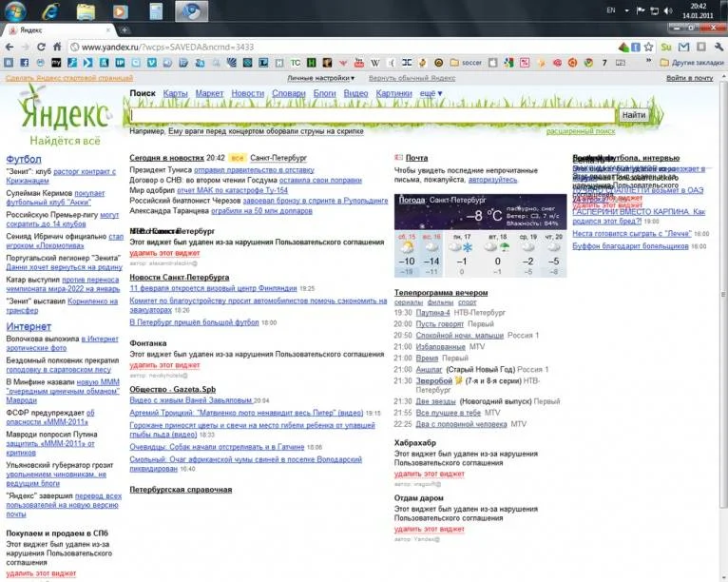Click the page vertical scrollbar
Viewport: 728px width, 582px height.
click(723, 295)
